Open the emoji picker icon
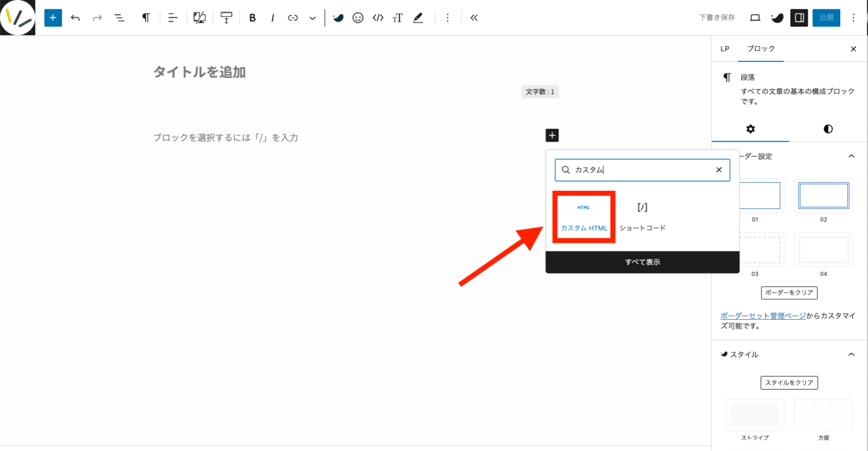Screen dimensions: 868x451 (x=358, y=17)
